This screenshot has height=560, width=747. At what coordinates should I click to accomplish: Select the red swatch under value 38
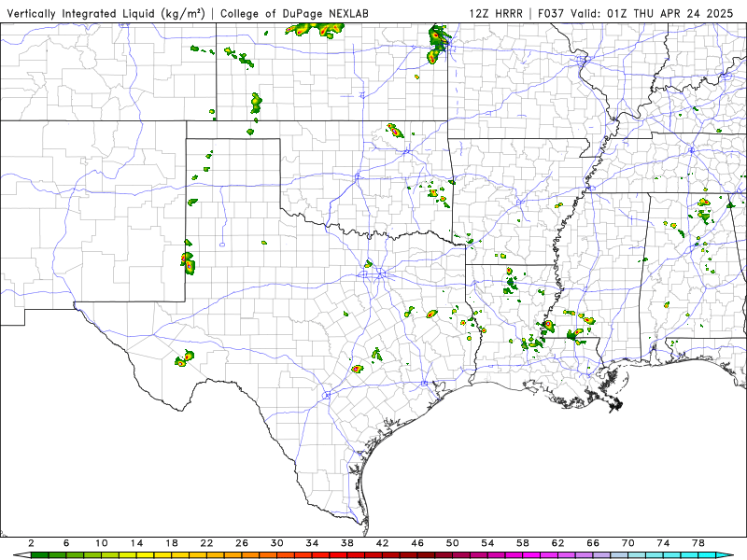pos(356,555)
